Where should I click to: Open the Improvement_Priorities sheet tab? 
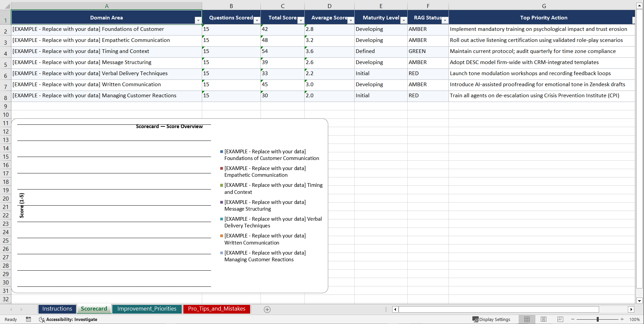pyautogui.click(x=147, y=309)
